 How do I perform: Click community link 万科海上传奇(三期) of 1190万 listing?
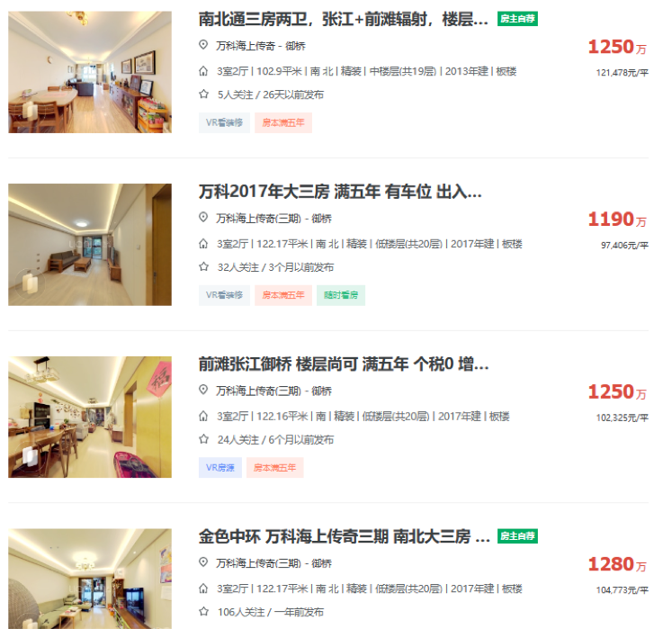coord(258,219)
